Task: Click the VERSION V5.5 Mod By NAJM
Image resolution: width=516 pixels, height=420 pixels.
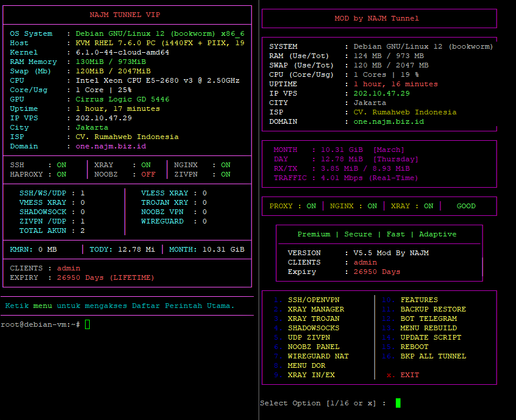Action: point(358,253)
